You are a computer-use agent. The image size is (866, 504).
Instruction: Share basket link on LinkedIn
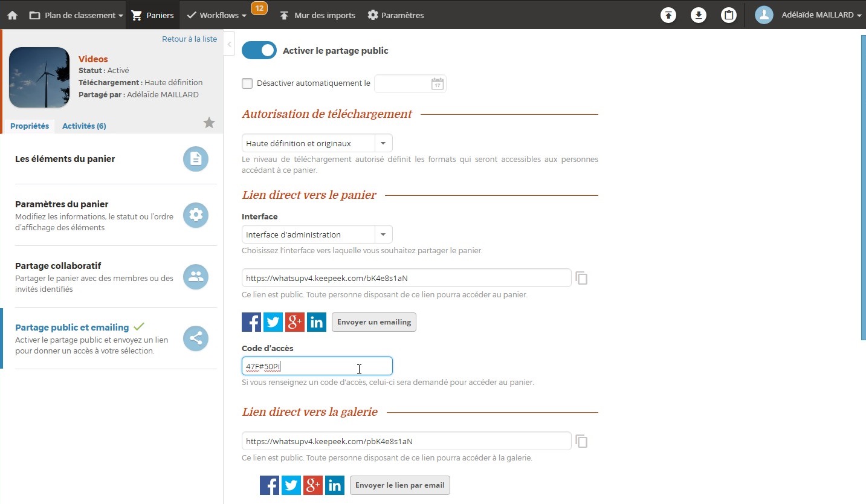317,322
